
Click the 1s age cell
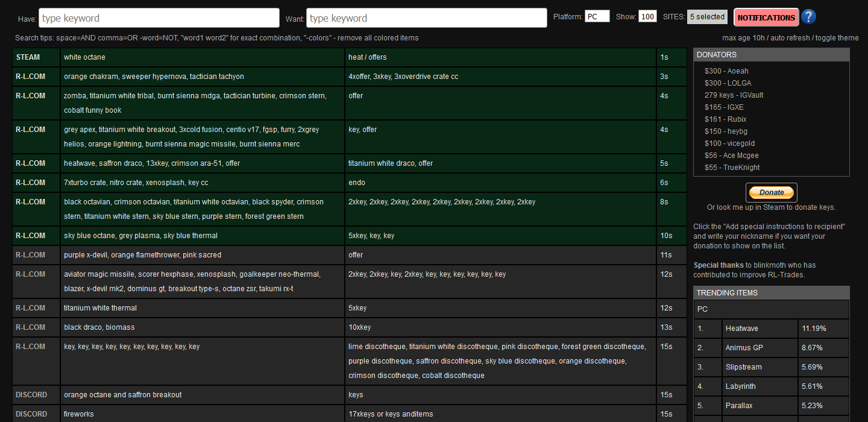click(671, 57)
